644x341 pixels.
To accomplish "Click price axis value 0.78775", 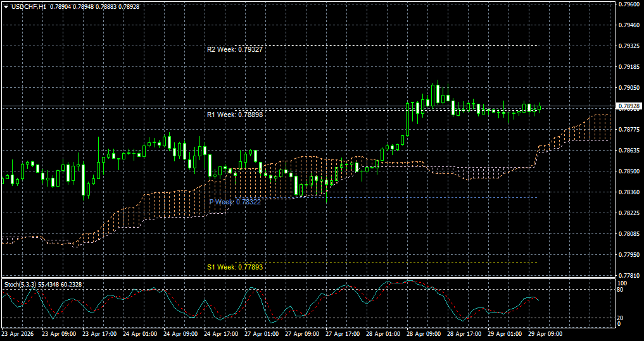I will [x=628, y=129].
